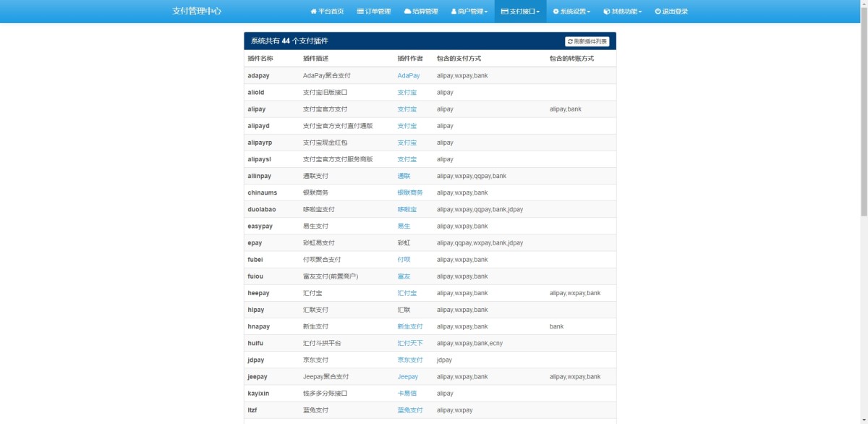Open the 新生支付 author link
868x424 pixels.
(x=410, y=326)
